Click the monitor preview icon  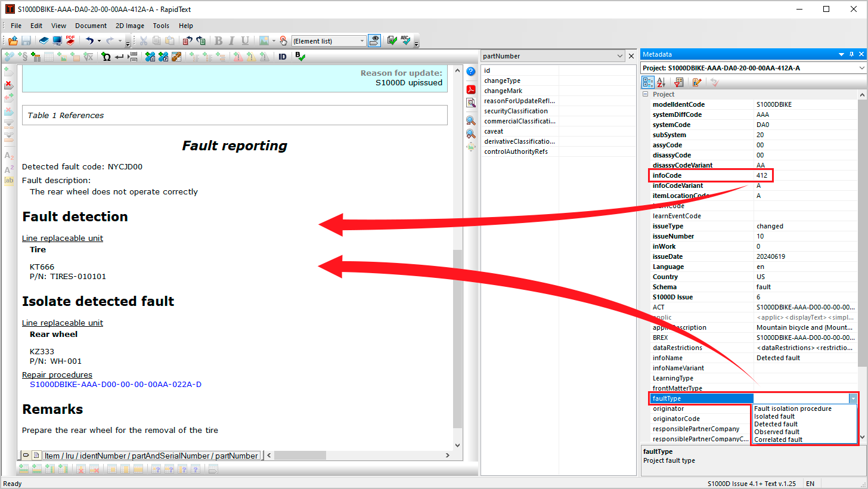coord(57,41)
